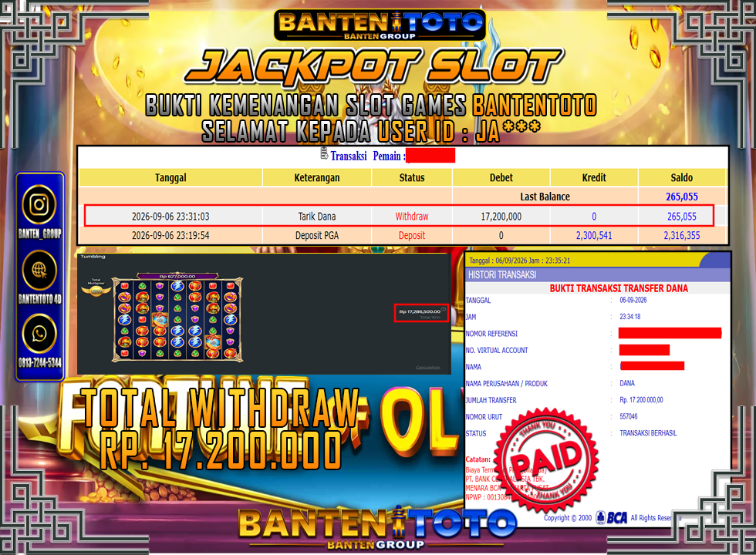
Task: Click the date 2026-09-06 23:31:03
Action: click(170, 217)
